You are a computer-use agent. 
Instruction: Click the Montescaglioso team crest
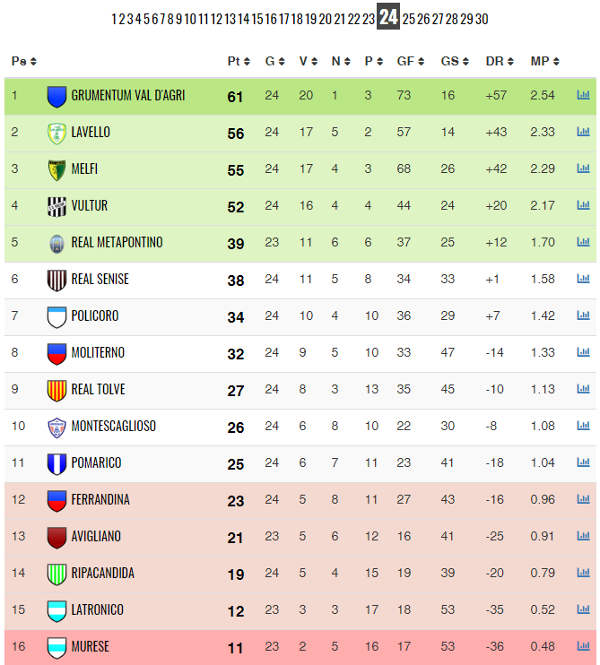point(56,427)
